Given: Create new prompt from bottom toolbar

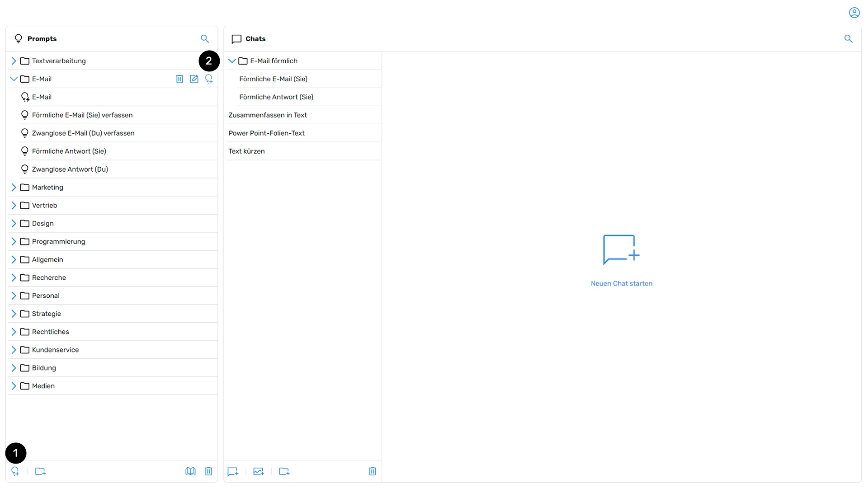Looking at the screenshot, I should tap(15, 471).
